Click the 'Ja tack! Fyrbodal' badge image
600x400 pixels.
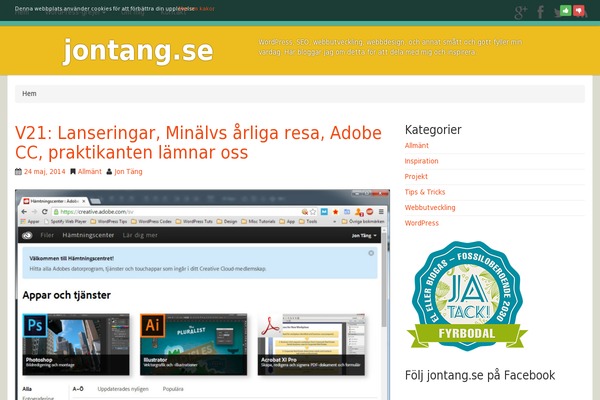point(467,296)
